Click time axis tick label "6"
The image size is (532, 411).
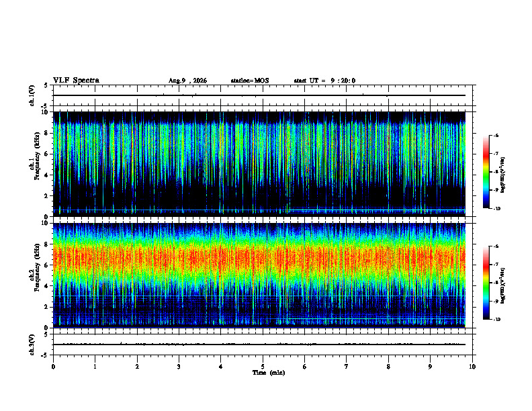(305, 367)
